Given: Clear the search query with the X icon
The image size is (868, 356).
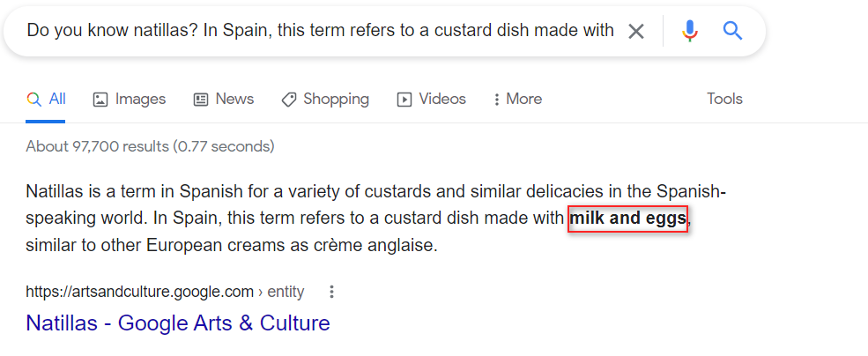Looking at the screenshot, I should pos(635,31).
